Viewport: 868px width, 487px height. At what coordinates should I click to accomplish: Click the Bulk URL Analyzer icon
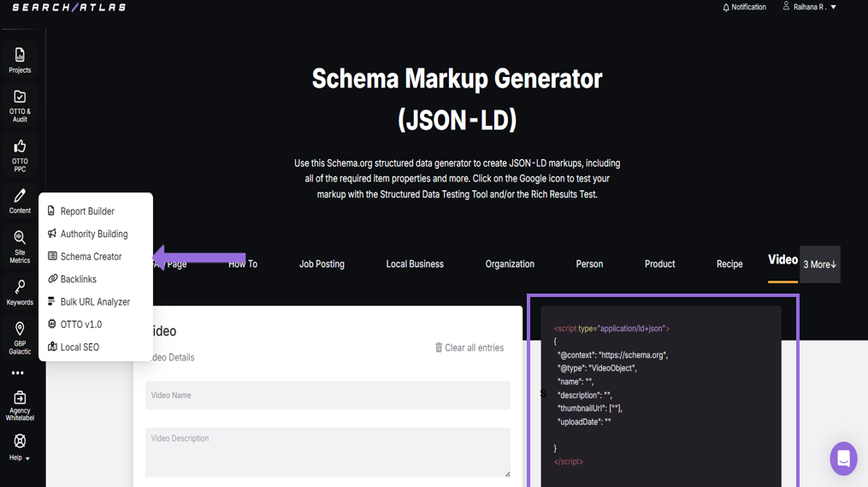click(x=51, y=301)
